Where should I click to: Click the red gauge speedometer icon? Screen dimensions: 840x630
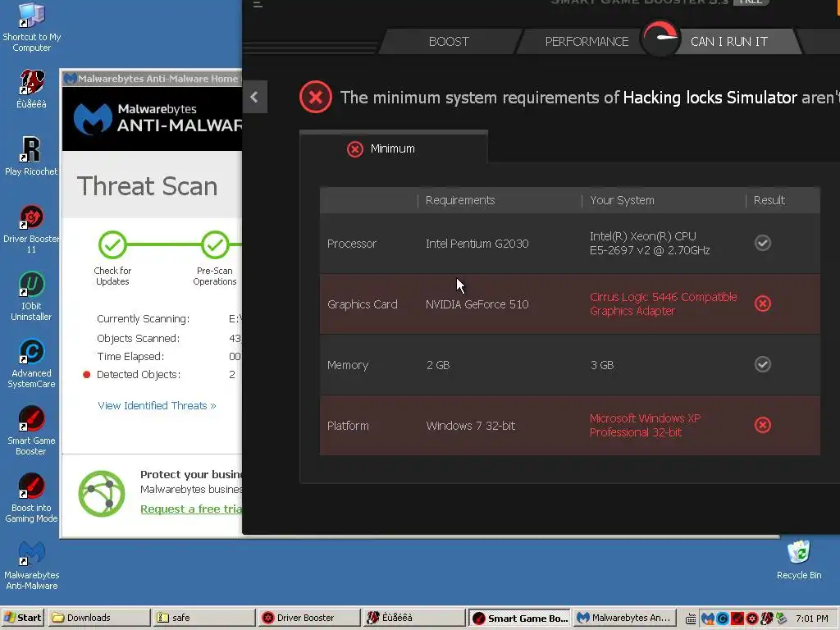[660, 38]
